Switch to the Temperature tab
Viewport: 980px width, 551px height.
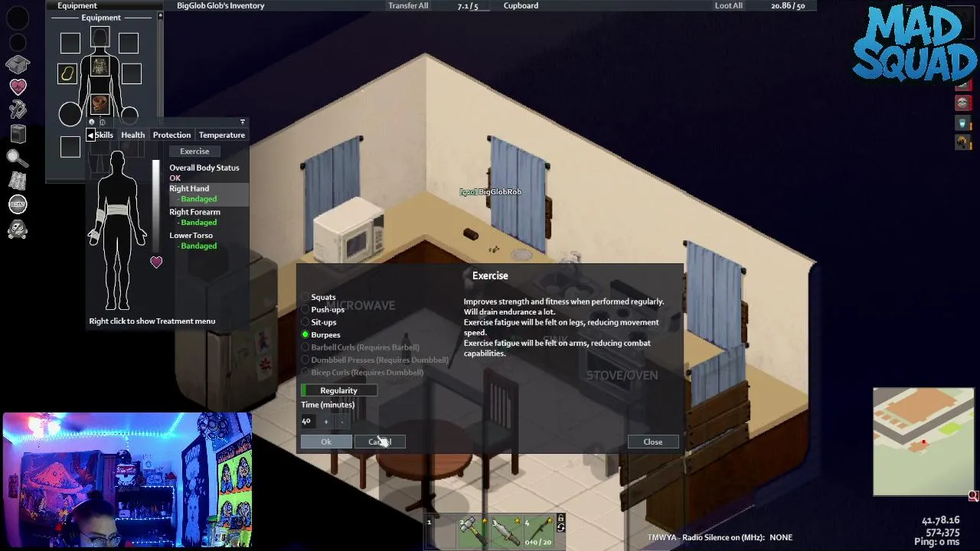[x=221, y=135]
